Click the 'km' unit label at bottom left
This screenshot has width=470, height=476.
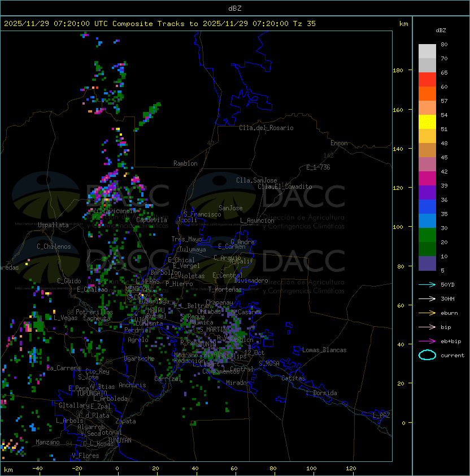pos(8,470)
